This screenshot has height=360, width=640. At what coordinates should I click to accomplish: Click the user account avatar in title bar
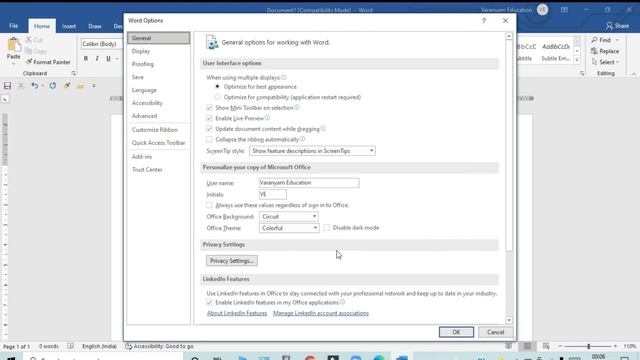[542, 10]
